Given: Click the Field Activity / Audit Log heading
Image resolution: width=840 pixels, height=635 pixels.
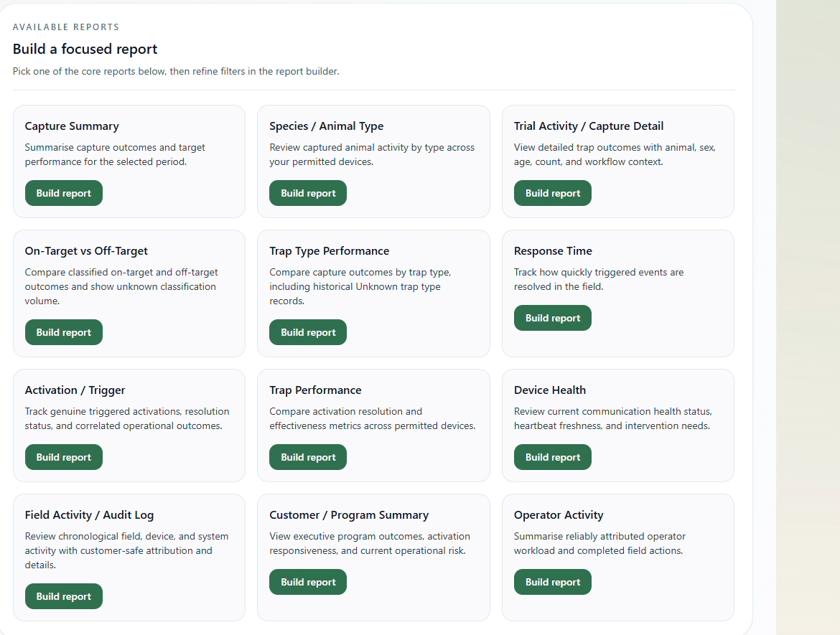Looking at the screenshot, I should pyautogui.click(x=90, y=515).
